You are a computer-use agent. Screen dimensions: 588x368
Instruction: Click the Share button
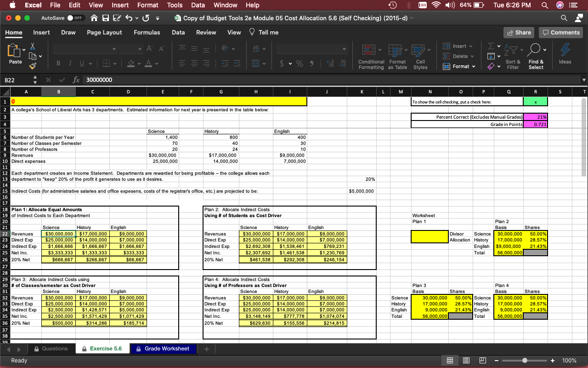tap(519, 32)
